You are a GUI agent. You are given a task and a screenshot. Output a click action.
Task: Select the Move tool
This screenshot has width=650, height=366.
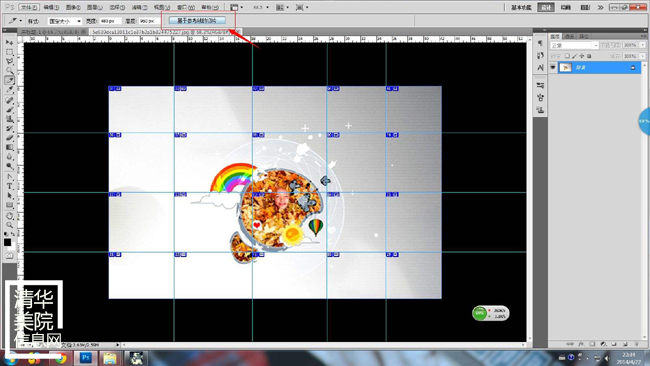(x=9, y=42)
